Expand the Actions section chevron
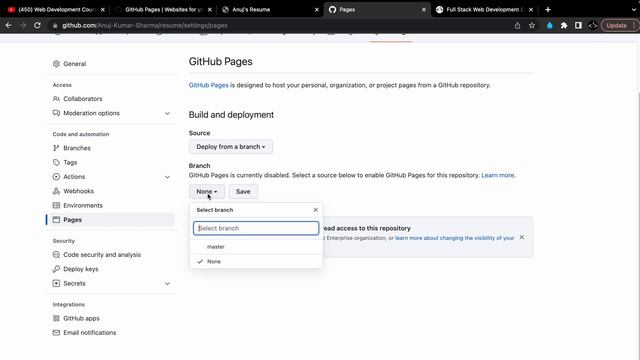Image resolution: width=640 pixels, height=360 pixels. click(167, 177)
